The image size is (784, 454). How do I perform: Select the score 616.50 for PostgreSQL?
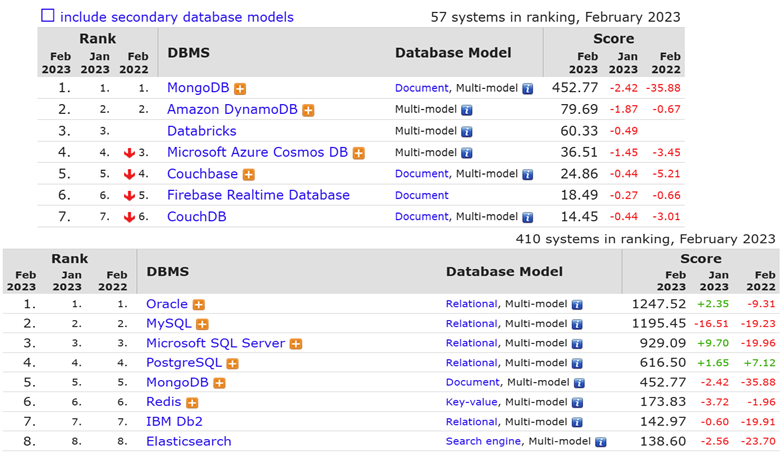662,363
